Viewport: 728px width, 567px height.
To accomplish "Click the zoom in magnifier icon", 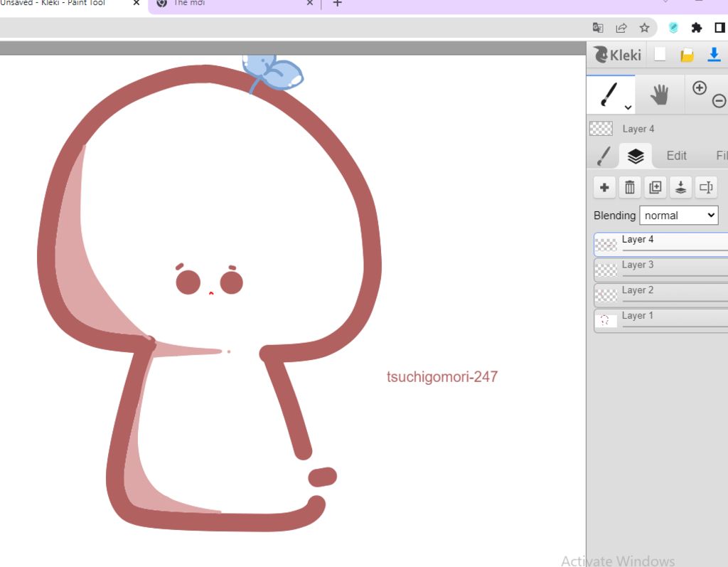I will click(x=700, y=88).
